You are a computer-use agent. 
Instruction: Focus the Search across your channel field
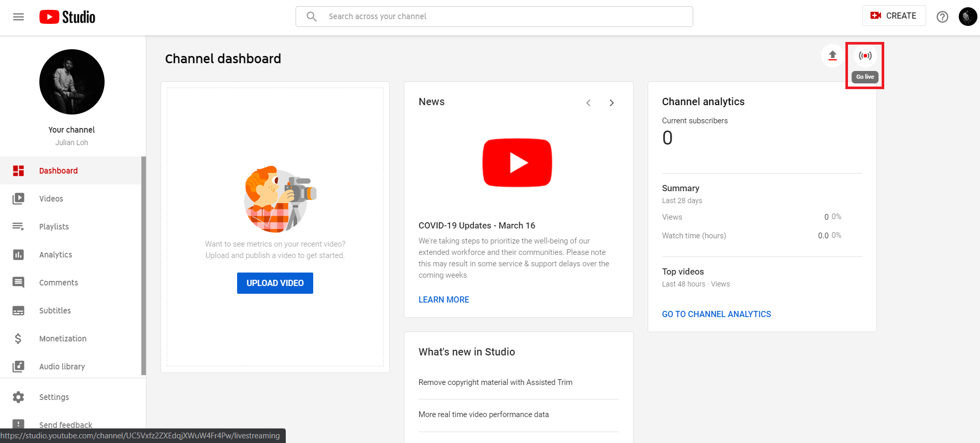pyautogui.click(x=494, y=17)
